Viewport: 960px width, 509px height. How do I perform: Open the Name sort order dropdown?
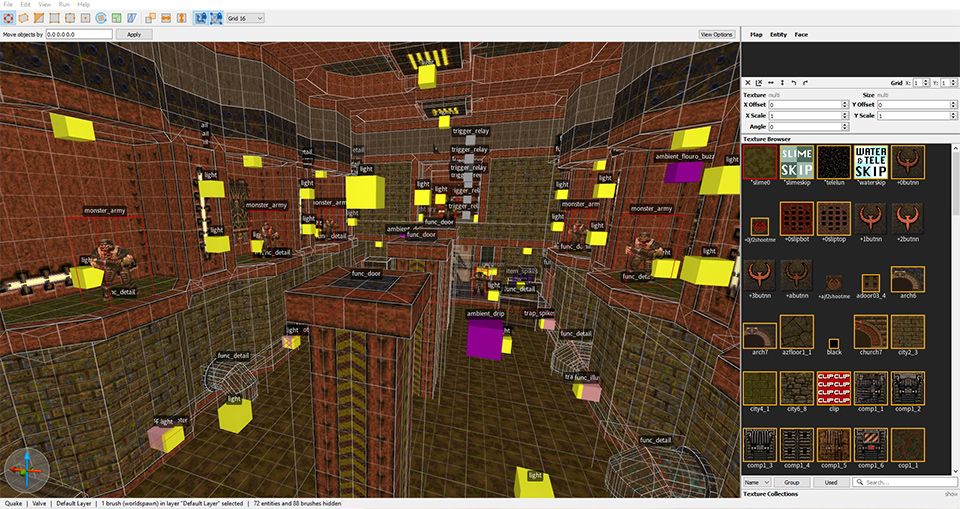click(757, 482)
